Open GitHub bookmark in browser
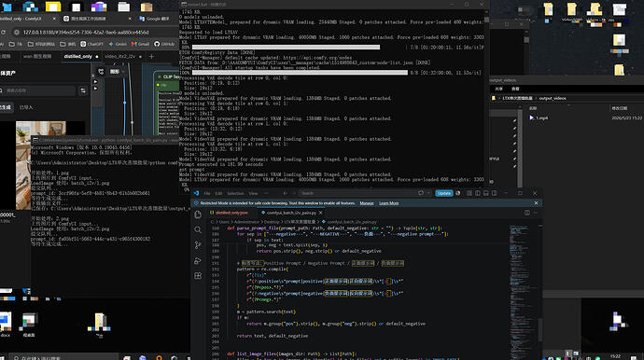The width and height of the screenshot is (644, 360). [164, 44]
